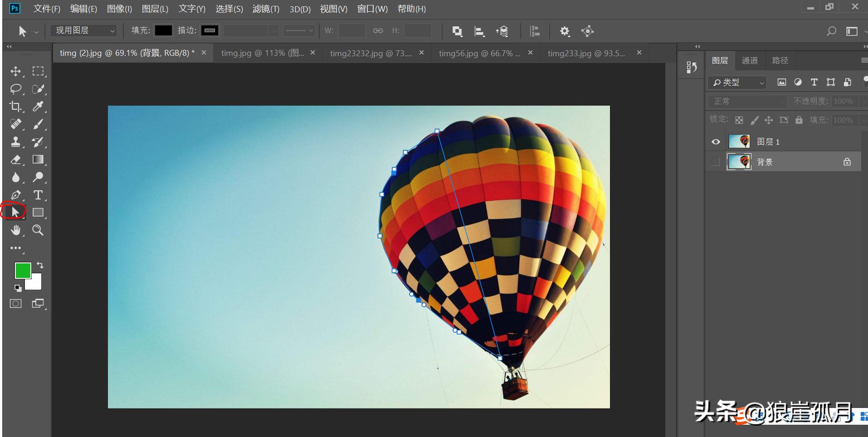Viewport: 868px width, 437px height.
Task: Toggle visibility of the 背景 layer
Action: pyautogui.click(x=715, y=161)
